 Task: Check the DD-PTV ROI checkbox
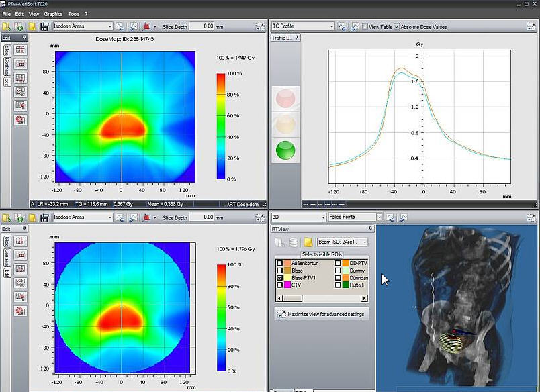click(x=338, y=263)
